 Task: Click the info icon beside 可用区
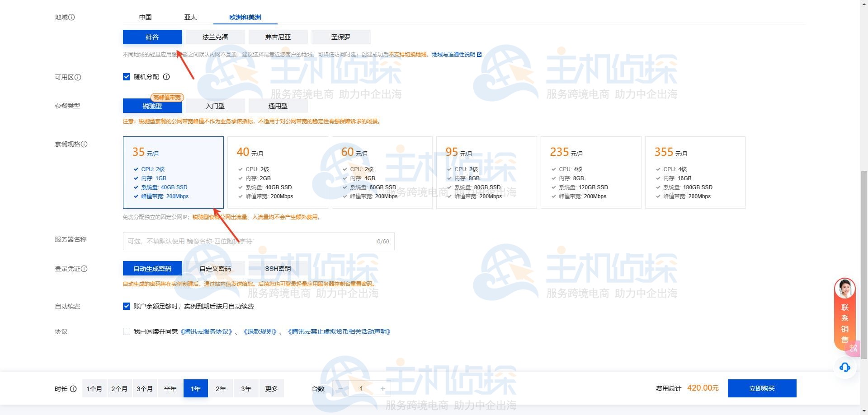tap(78, 77)
